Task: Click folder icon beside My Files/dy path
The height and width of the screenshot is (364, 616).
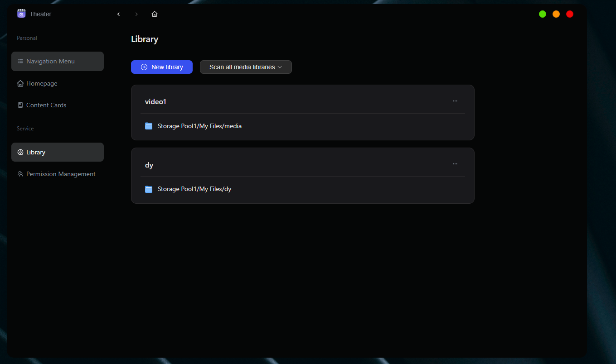Action: [149, 189]
